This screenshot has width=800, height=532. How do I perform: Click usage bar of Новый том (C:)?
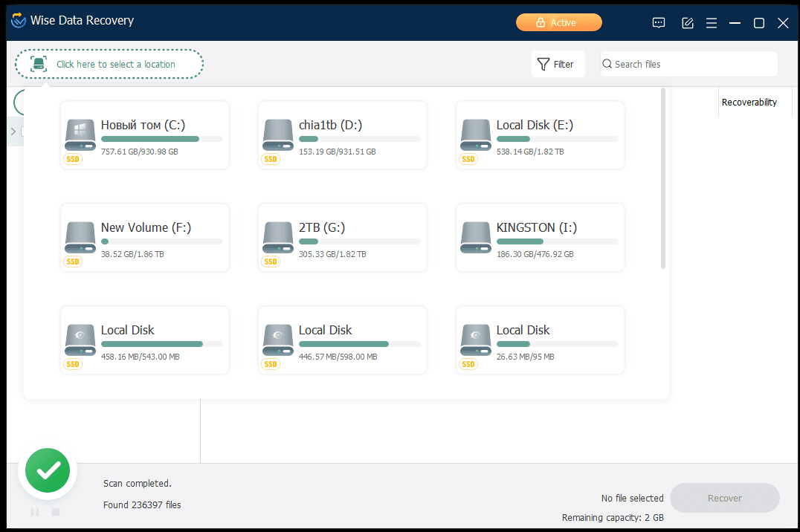pos(162,139)
